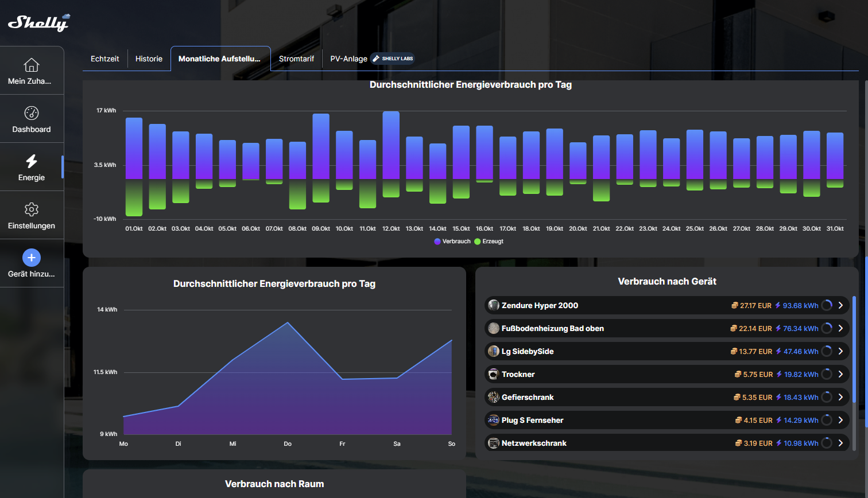
Task: Toggle the Verbrauch legend series
Action: [452, 242]
